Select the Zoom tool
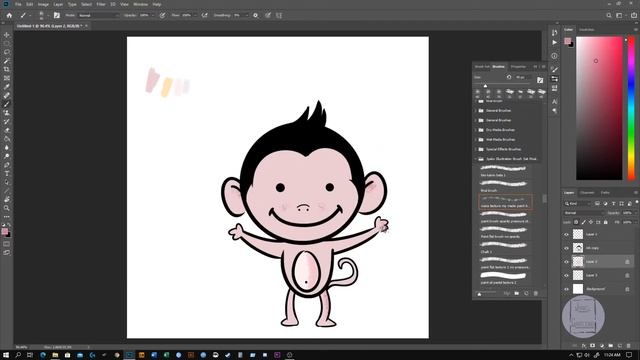640x360 pixels. click(7, 208)
